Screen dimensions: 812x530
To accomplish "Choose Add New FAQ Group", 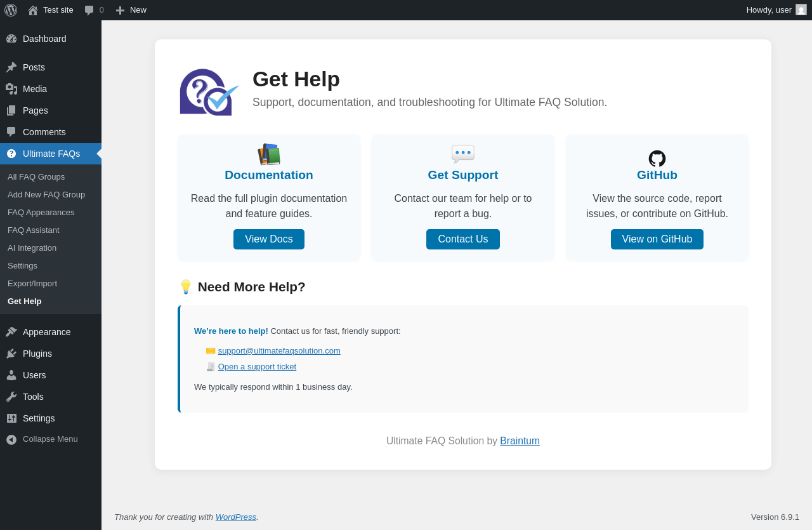I will tap(51, 195).
